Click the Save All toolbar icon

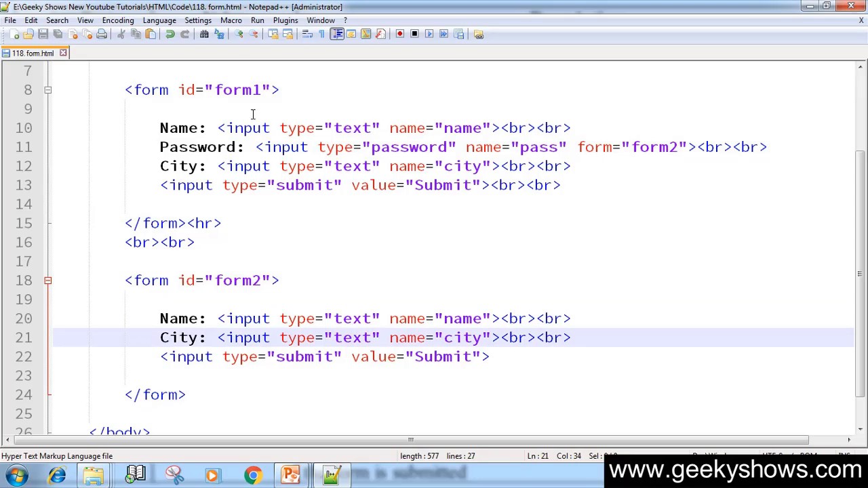point(58,34)
